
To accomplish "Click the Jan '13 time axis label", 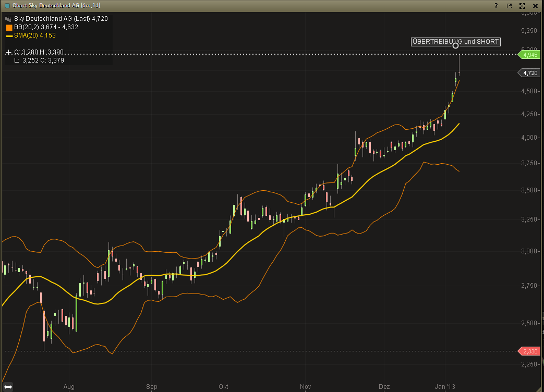I will point(445,387).
